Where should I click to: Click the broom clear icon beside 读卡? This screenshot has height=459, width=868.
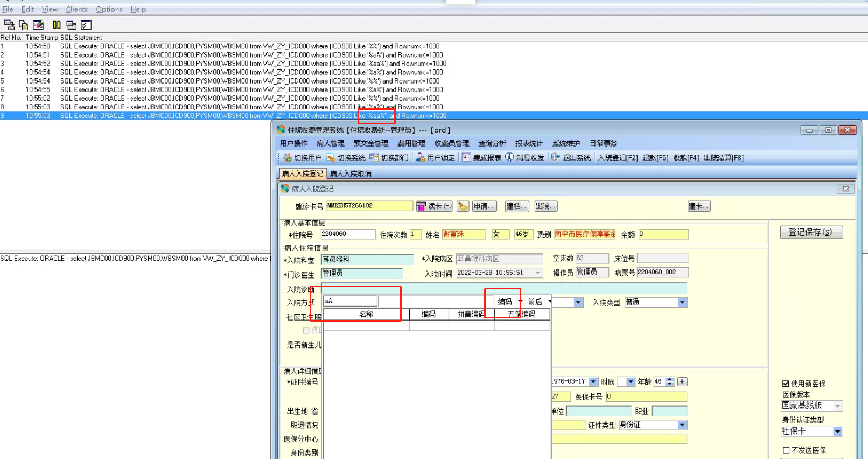(x=463, y=206)
